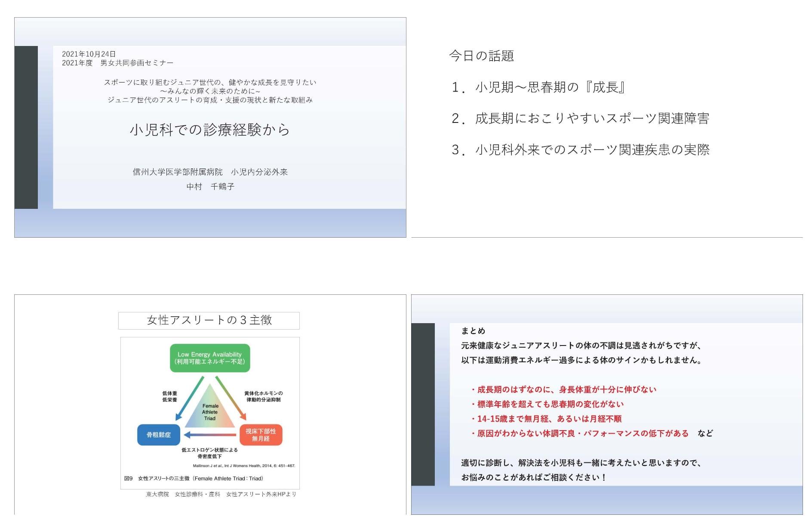Click the title slide thumbnail
Image resolution: width=812 pixels, height=529 pixels.
pos(210,127)
